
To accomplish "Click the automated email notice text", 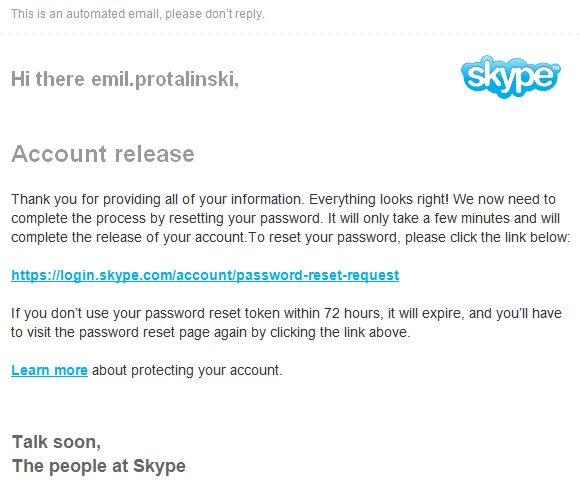I will tap(138, 14).
